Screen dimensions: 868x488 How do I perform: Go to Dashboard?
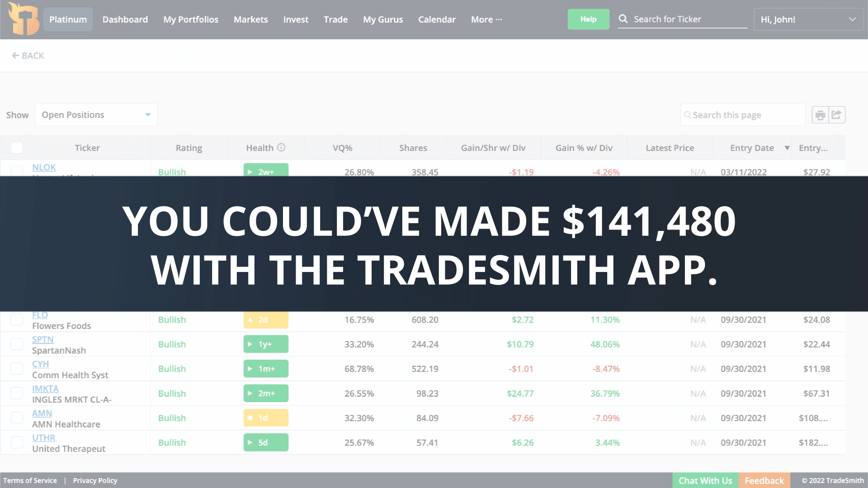[125, 19]
